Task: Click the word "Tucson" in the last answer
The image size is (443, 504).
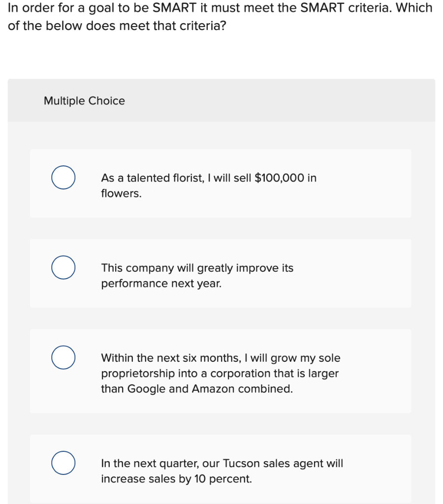Action: (240, 464)
